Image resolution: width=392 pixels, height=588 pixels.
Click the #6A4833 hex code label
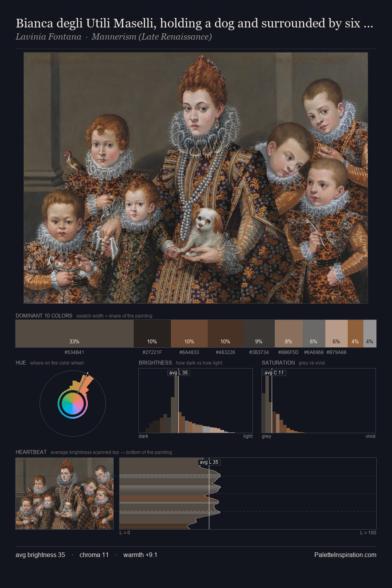coord(189,352)
